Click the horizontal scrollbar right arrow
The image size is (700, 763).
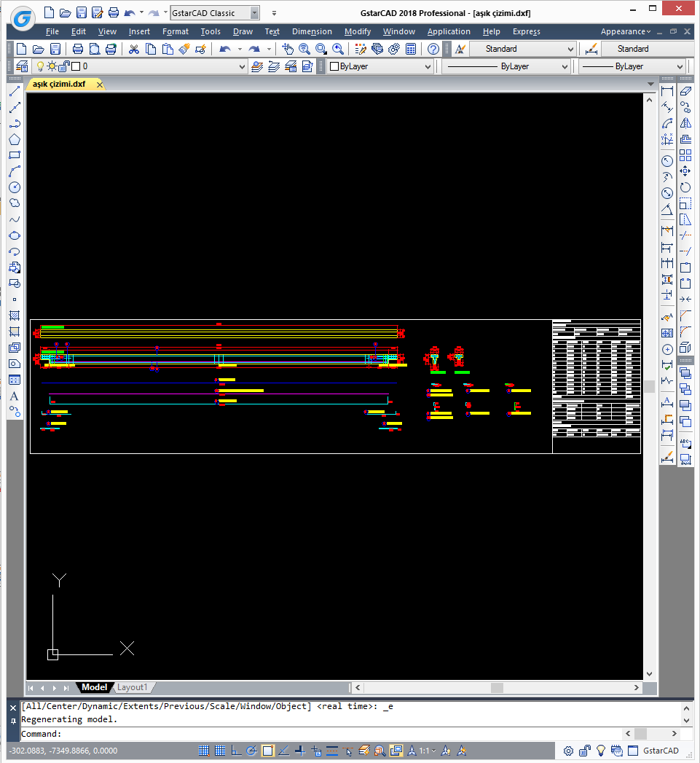click(637, 688)
